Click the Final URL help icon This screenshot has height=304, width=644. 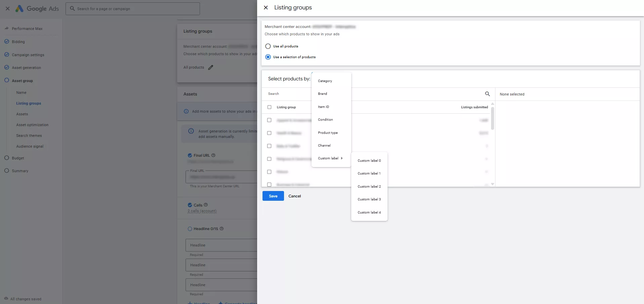213,155
